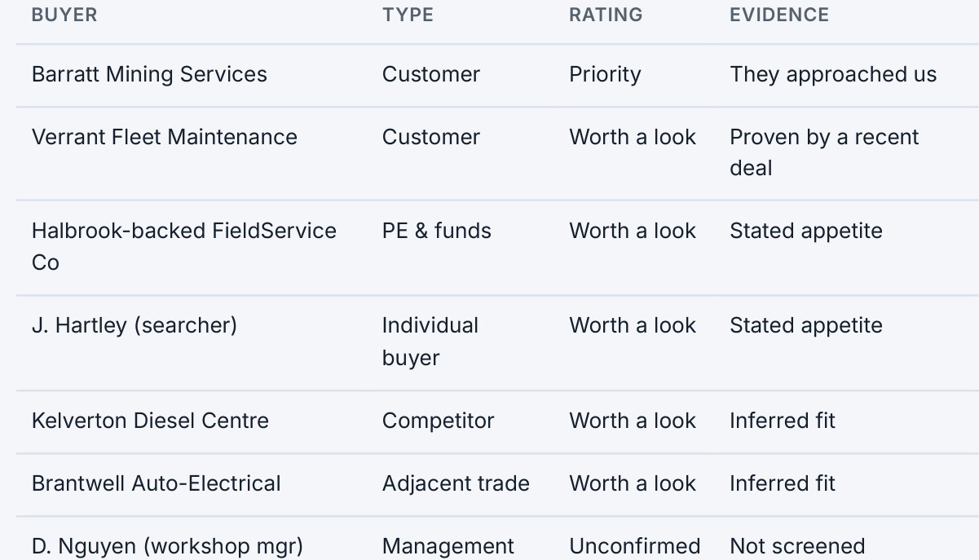Image resolution: width=979 pixels, height=560 pixels.
Task: Select Brantwell Auto-Electrical buyer
Action: coord(157,483)
